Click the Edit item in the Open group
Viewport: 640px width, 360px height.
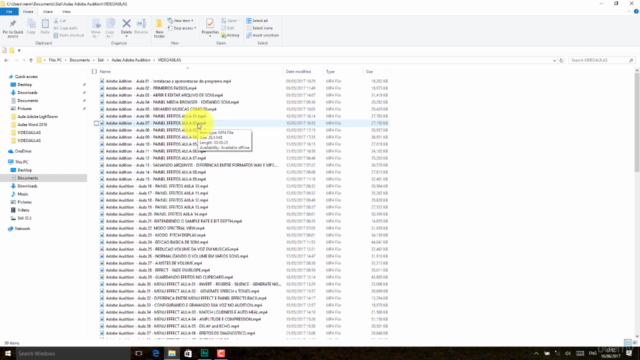tap(228, 28)
